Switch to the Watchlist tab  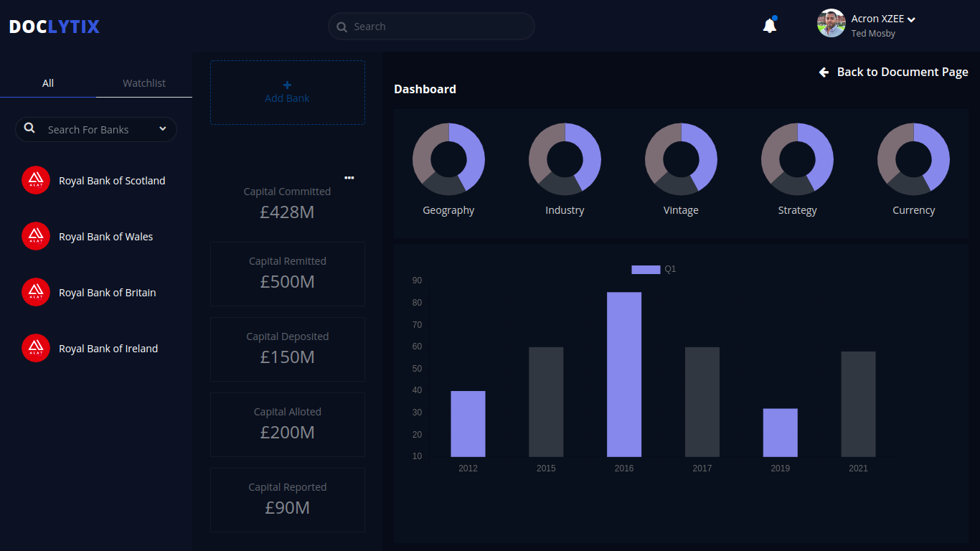click(x=144, y=83)
